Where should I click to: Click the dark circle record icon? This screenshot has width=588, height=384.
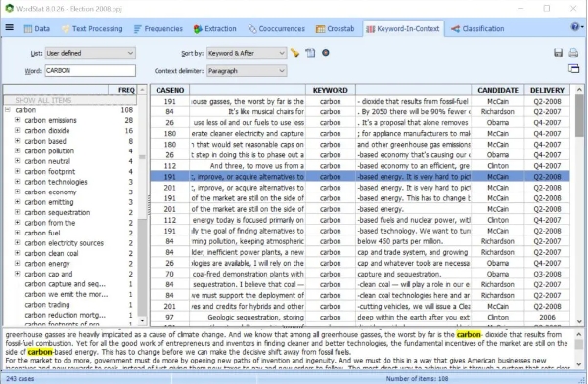pyautogui.click(x=326, y=53)
